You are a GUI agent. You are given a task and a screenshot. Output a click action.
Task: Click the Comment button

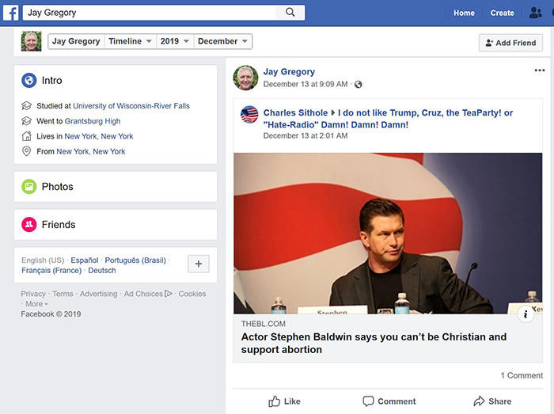pyautogui.click(x=389, y=401)
